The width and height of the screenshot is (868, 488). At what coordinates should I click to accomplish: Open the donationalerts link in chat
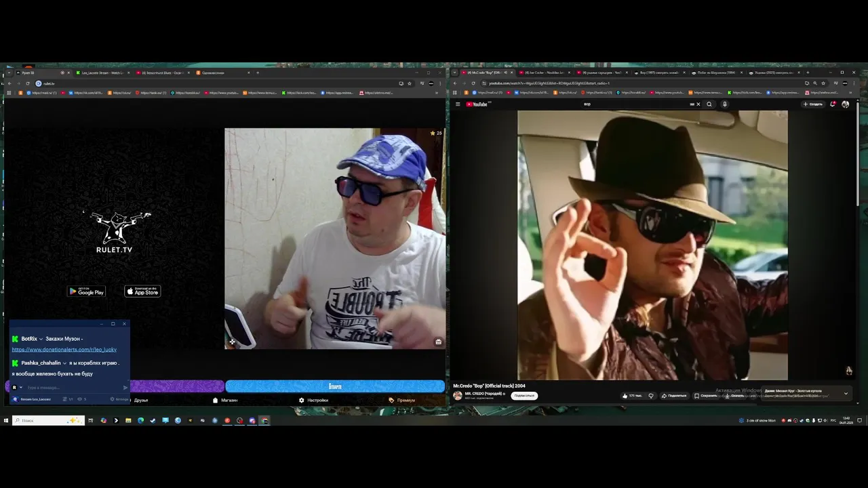tap(64, 350)
